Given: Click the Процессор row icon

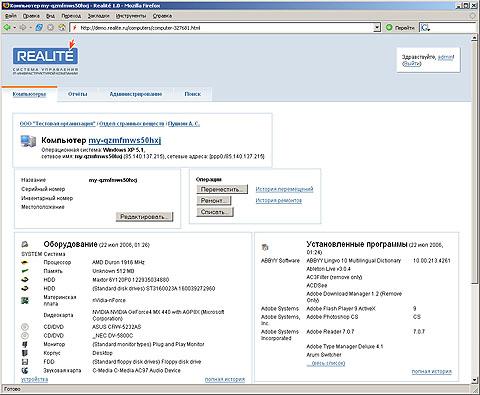Looking at the screenshot, I should tap(25, 263).
